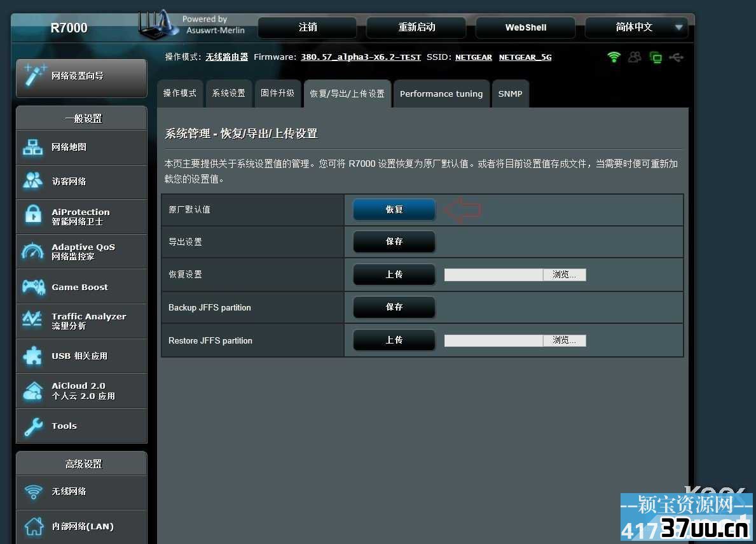
Task: Open the LAN house icon
Action: tap(34, 526)
